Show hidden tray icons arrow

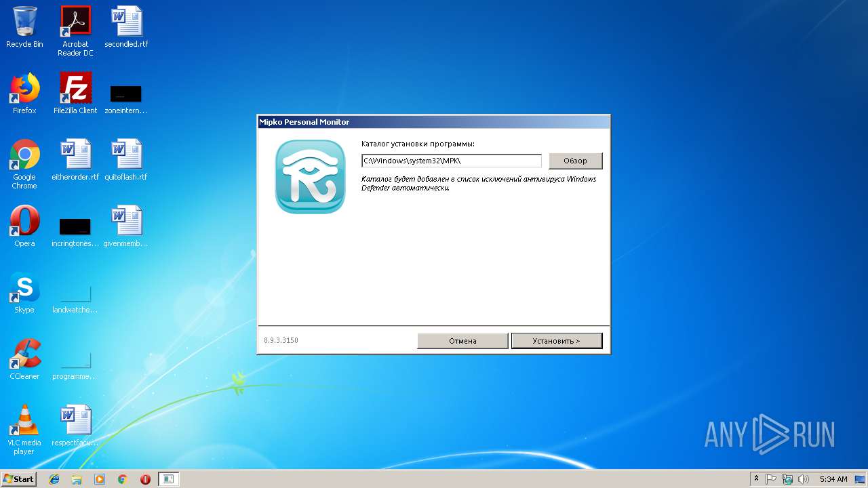point(756,479)
